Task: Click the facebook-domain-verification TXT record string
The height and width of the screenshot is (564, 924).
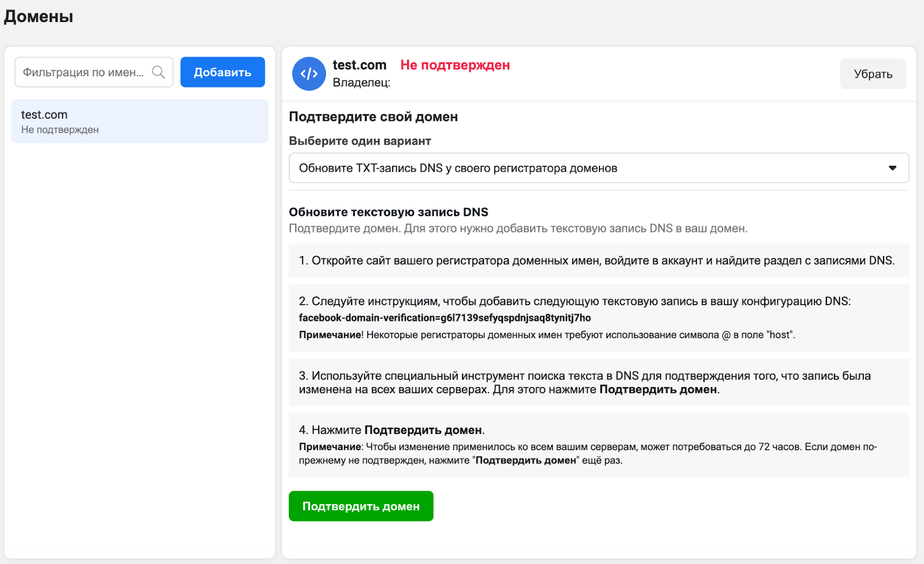Action: (x=445, y=318)
